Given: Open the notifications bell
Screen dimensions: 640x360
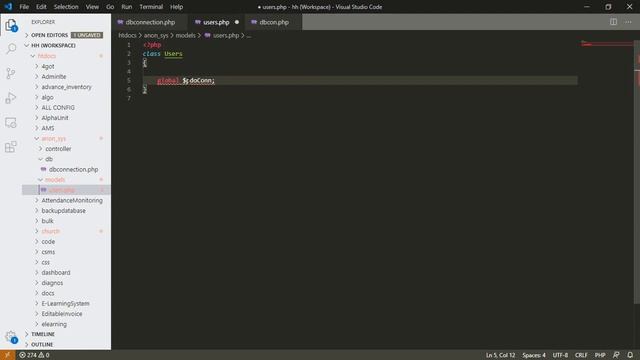Looking at the screenshot, I should [x=630, y=355].
